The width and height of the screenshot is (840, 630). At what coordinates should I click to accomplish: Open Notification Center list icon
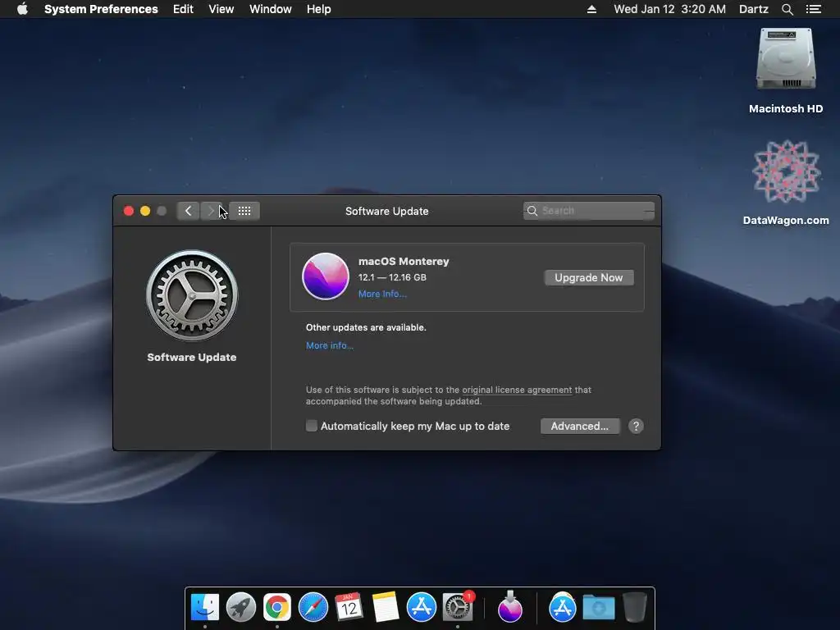coord(814,9)
